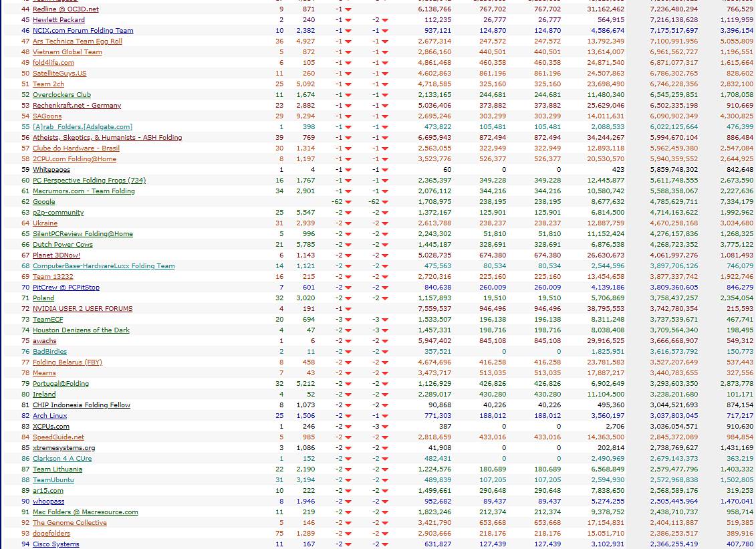Open Rechenkraft.net - Germany team

[x=77, y=105]
